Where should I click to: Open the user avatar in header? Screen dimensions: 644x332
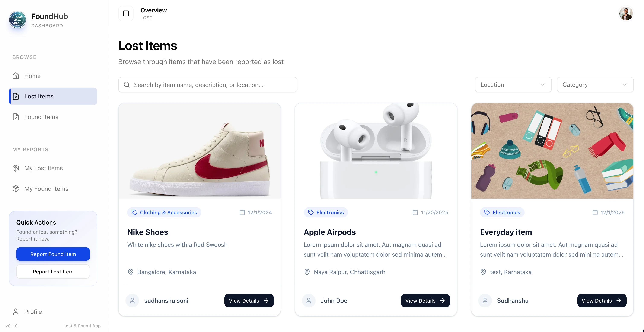tap(626, 13)
